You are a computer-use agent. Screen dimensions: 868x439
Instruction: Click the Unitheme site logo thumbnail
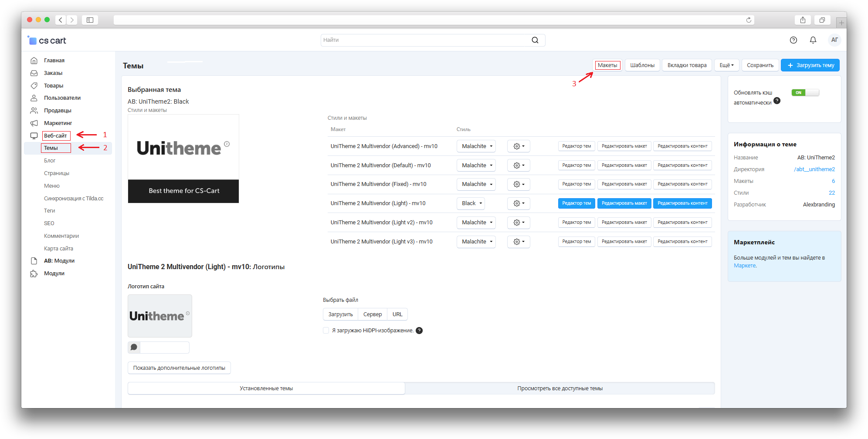(x=159, y=316)
